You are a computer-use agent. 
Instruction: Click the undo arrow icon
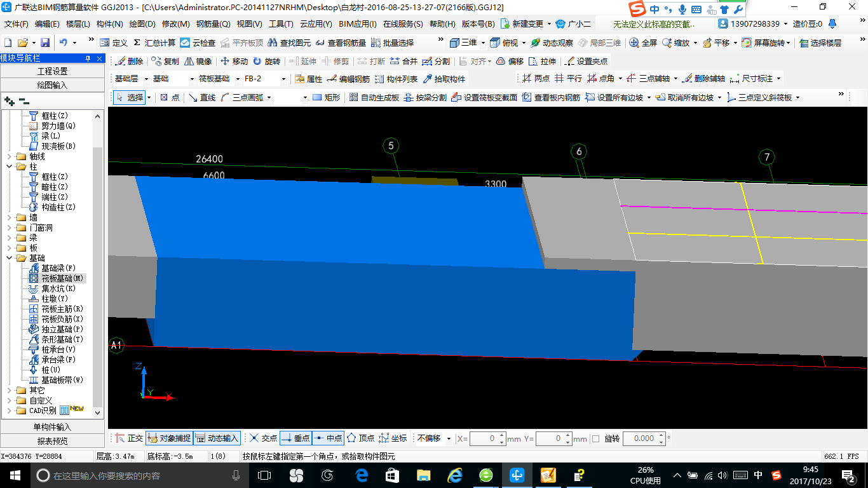tap(64, 43)
